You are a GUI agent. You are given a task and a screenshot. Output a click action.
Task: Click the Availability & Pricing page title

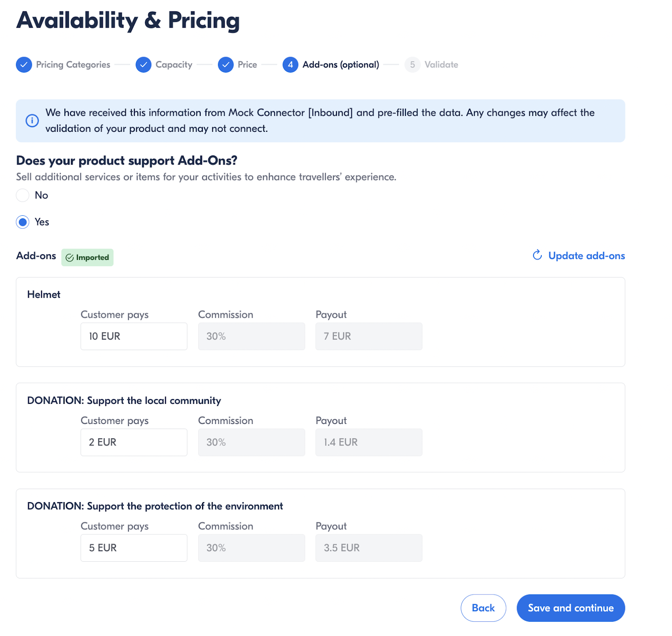pyautogui.click(x=128, y=20)
